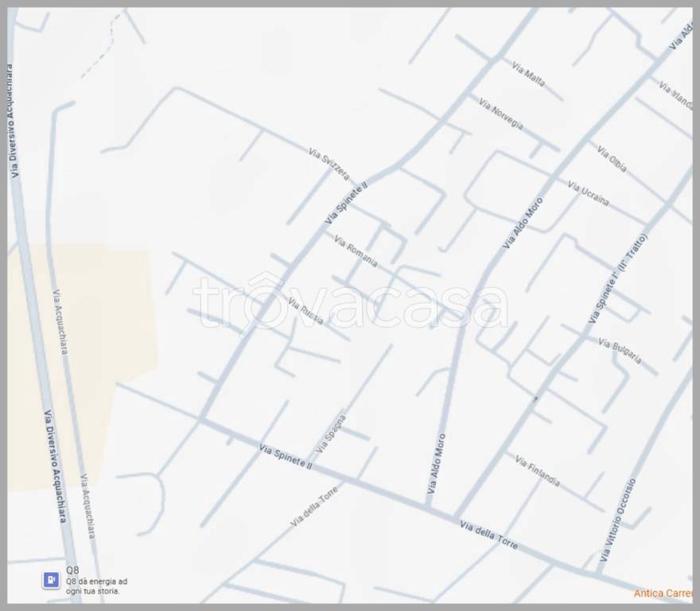700x611 pixels.
Task: Select the Via Ucraina street label
Action: [x=589, y=193]
